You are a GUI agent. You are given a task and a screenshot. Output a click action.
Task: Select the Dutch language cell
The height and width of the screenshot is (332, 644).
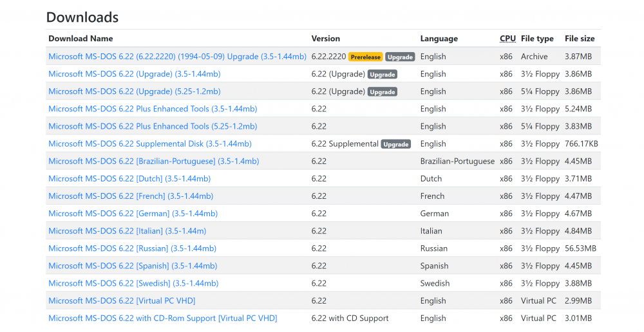[431, 179]
